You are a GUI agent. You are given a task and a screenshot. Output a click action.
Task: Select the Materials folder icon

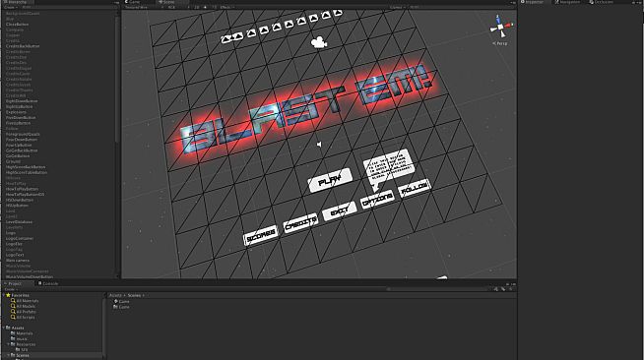(13, 333)
